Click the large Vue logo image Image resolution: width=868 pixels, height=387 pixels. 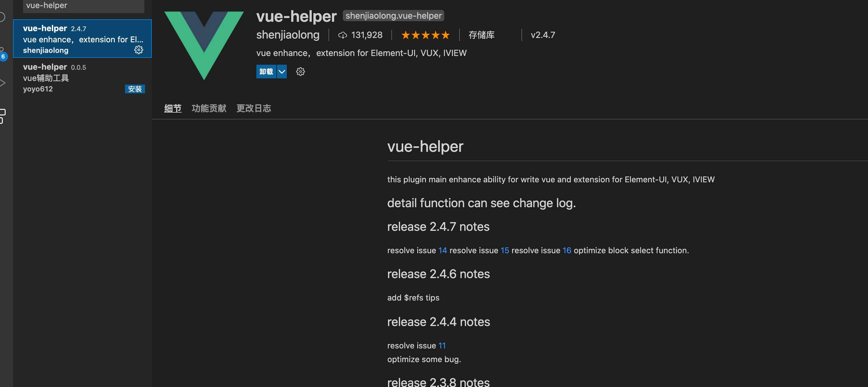(x=204, y=45)
